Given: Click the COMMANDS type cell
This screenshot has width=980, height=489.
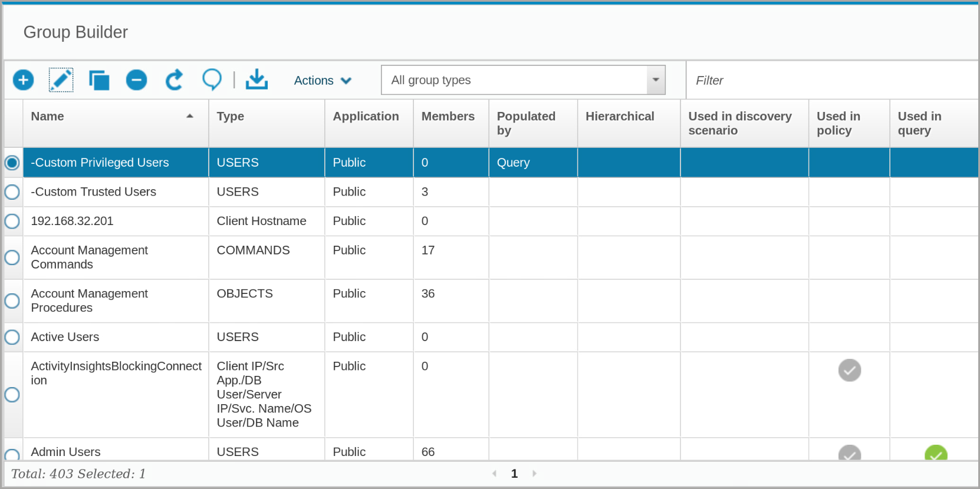Looking at the screenshot, I should [267, 257].
